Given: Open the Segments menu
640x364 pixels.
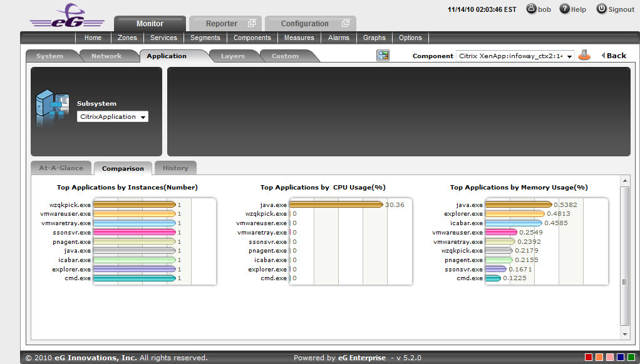Looking at the screenshot, I should click(x=205, y=38).
